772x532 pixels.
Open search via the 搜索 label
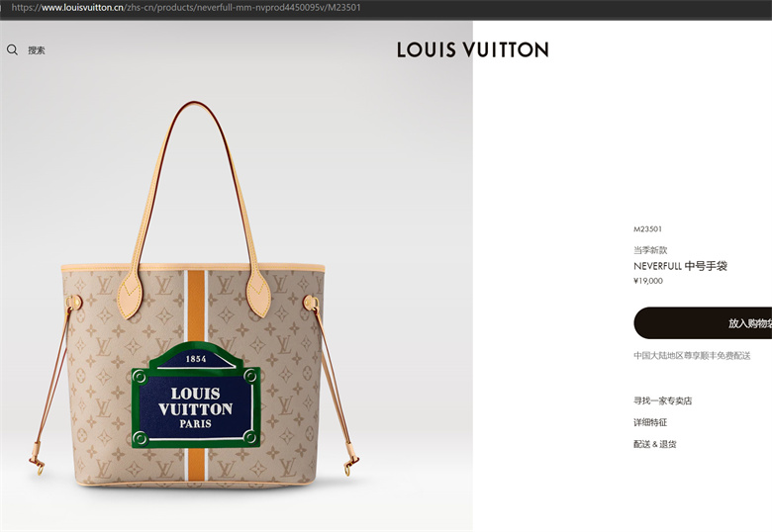37,50
